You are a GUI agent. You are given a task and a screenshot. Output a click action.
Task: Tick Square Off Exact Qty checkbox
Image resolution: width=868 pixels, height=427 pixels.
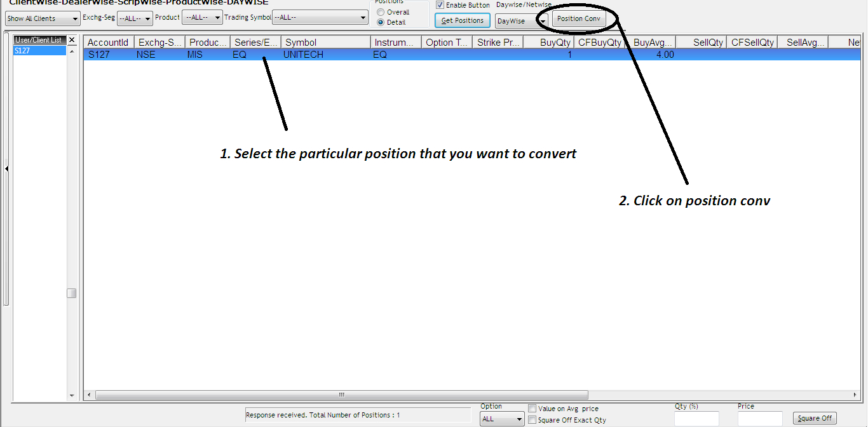coord(532,420)
